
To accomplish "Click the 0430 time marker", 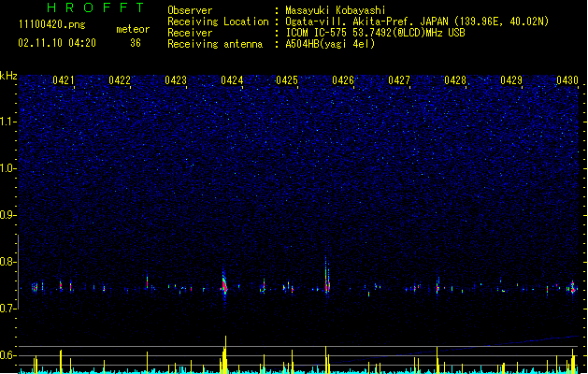I will [567, 80].
